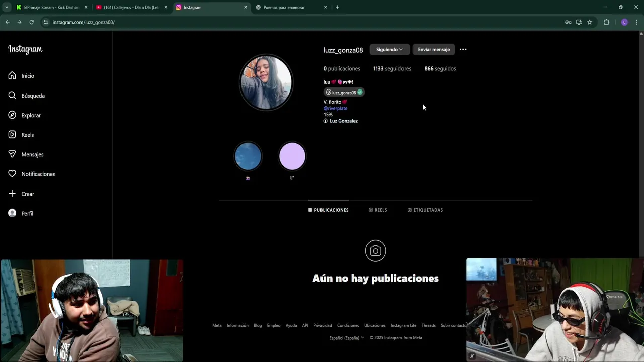
Task: Open Español (España) language dropdown
Action: pos(347,338)
